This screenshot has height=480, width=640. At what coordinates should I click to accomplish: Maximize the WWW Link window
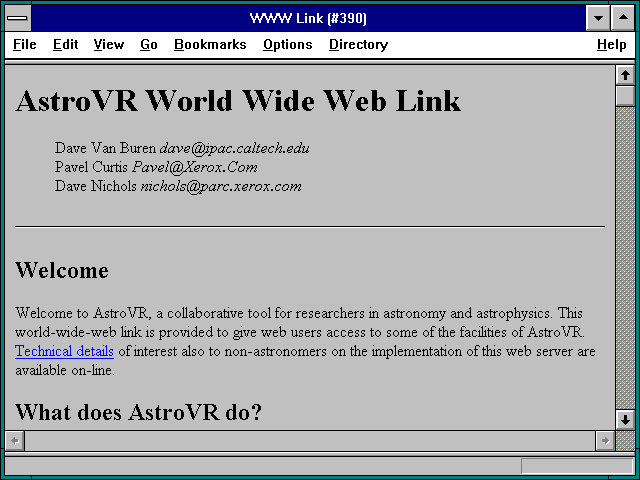[x=623, y=18]
